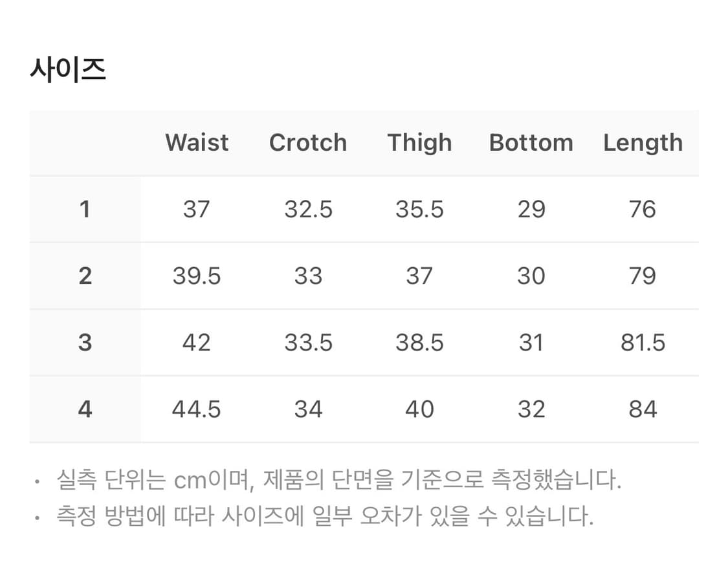The width and height of the screenshot is (728, 586).
Task: Click the size 1 row label
Action: point(85,210)
